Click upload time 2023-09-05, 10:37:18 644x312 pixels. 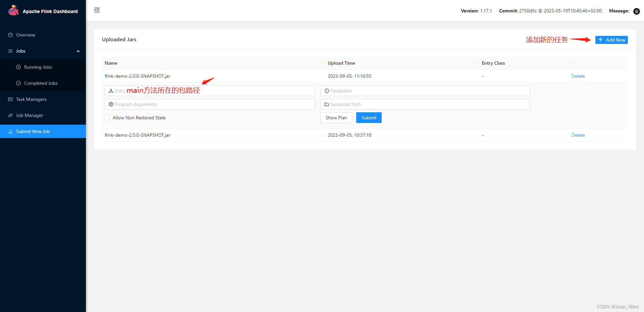point(350,135)
